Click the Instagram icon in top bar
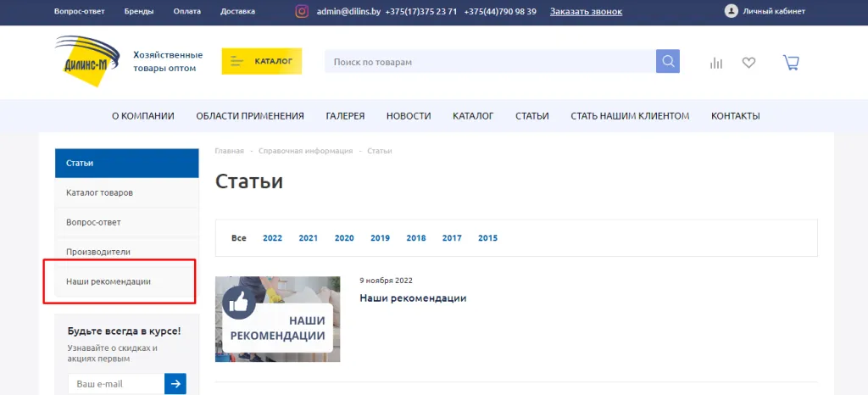This screenshot has height=395, width=868. click(302, 12)
